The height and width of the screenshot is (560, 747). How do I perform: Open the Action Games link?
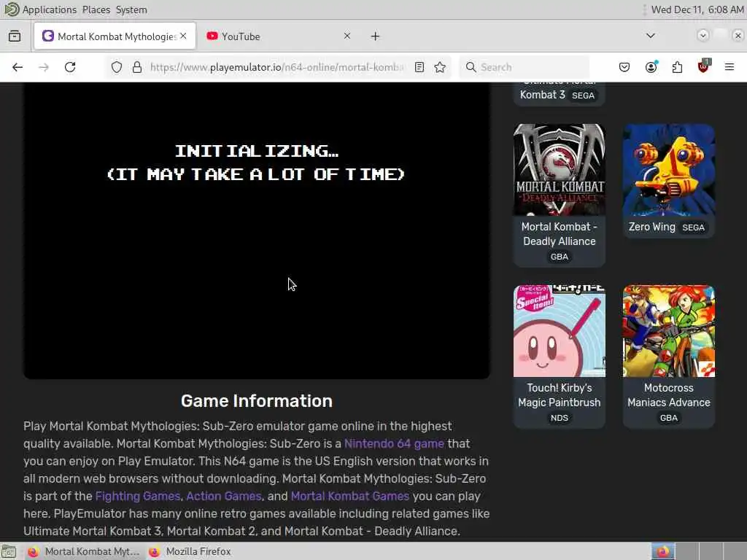click(x=224, y=496)
